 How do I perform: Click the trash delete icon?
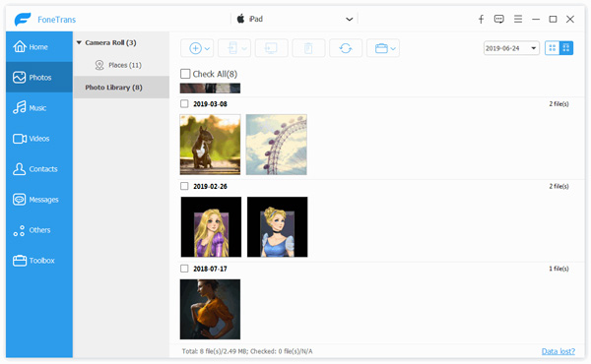click(x=308, y=48)
